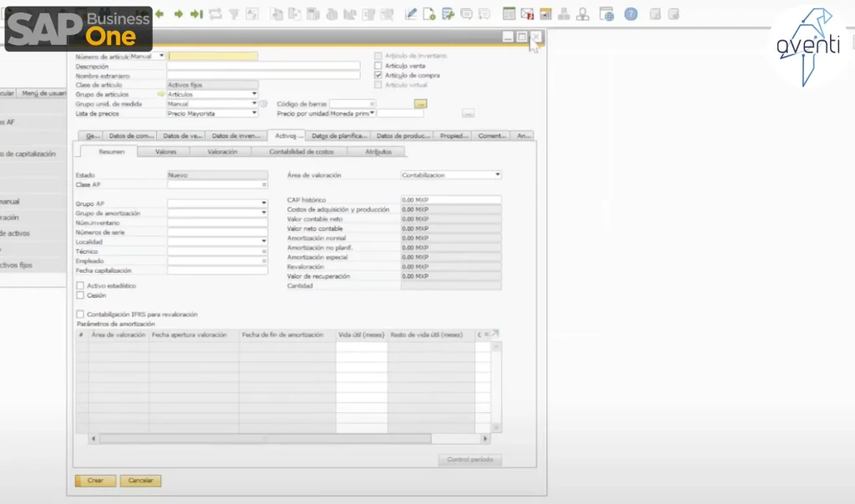Click the horizontal scrollbar left arrow
This screenshot has width=855, height=504.
tap(94, 439)
